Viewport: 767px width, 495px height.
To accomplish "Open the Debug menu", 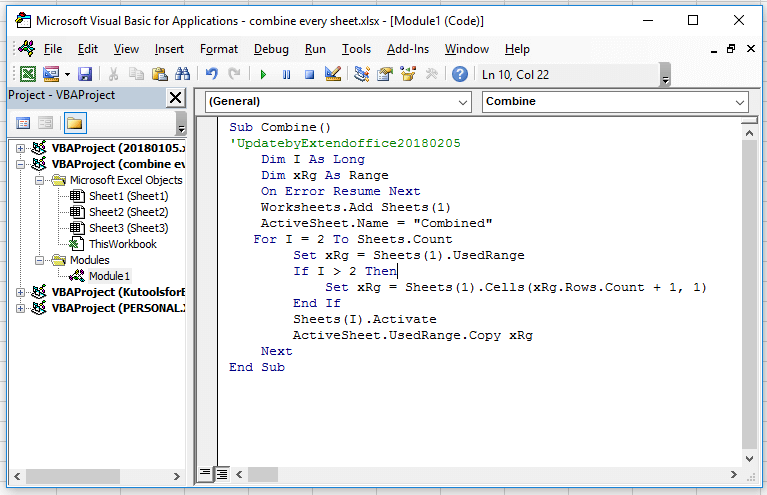I will tap(271, 49).
